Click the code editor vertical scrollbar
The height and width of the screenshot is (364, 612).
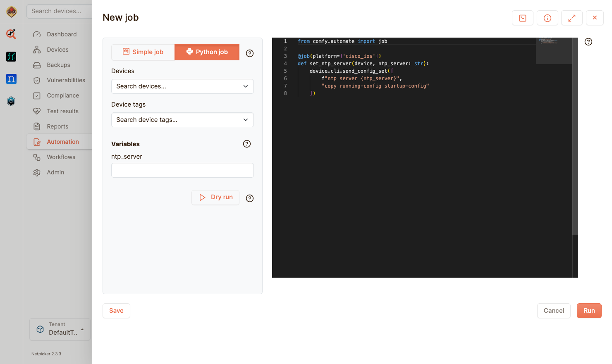575,136
